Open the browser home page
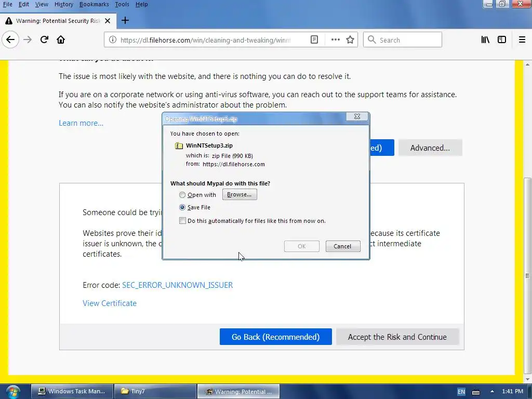Viewport: 532px width, 399px height. pos(61,39)
